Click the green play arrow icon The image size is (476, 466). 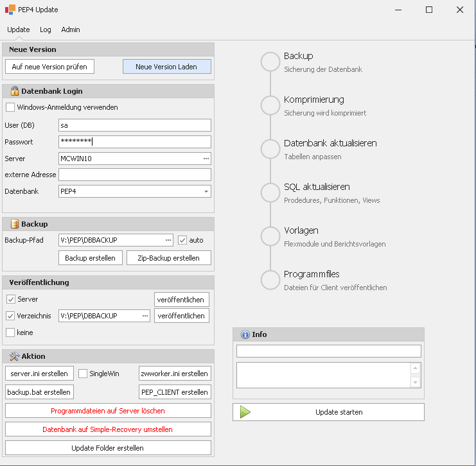coord(245,412)
